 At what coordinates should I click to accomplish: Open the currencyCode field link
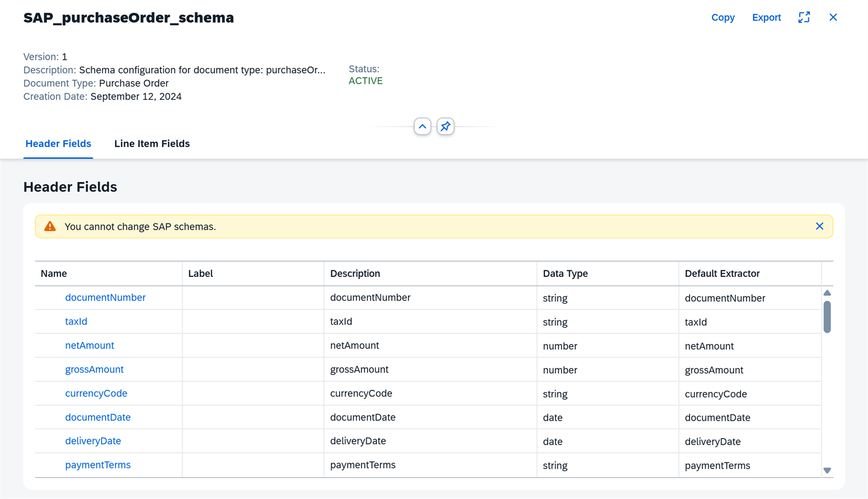click(96, 393)
